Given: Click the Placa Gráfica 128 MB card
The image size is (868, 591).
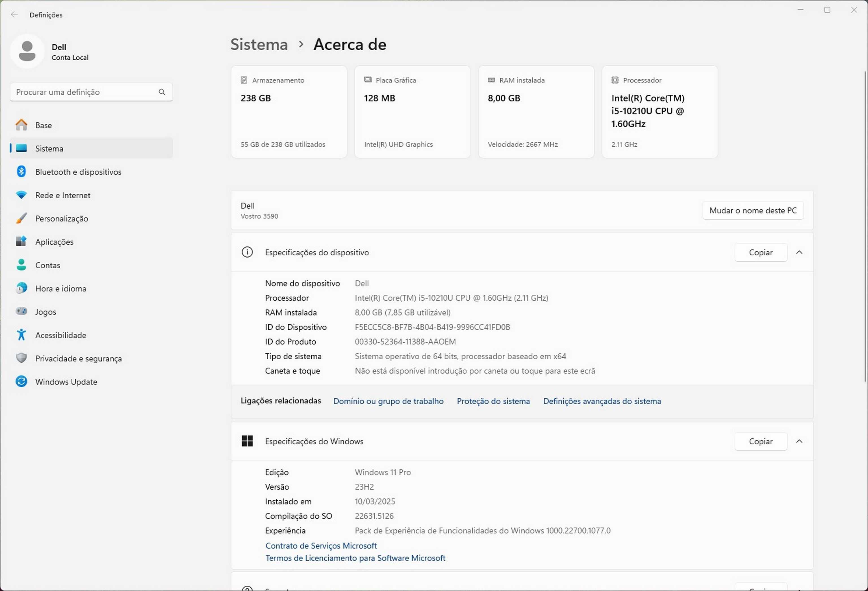Looking at the screenshot, I should click(x=412, y=112).
